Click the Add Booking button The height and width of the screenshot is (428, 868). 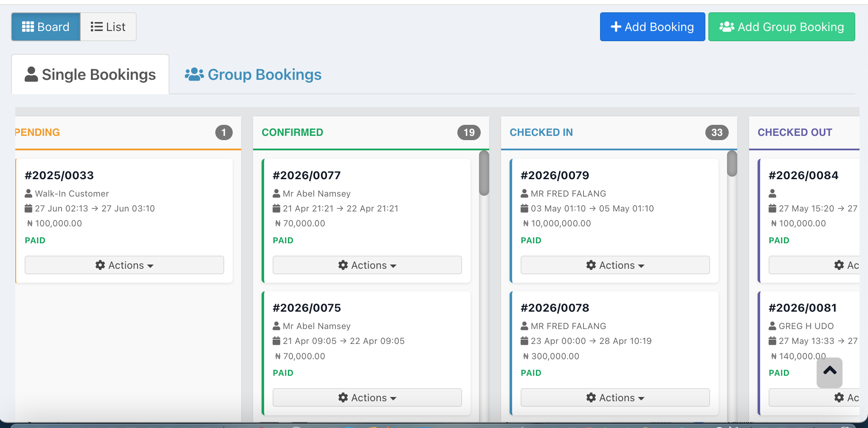pos(652,27)
